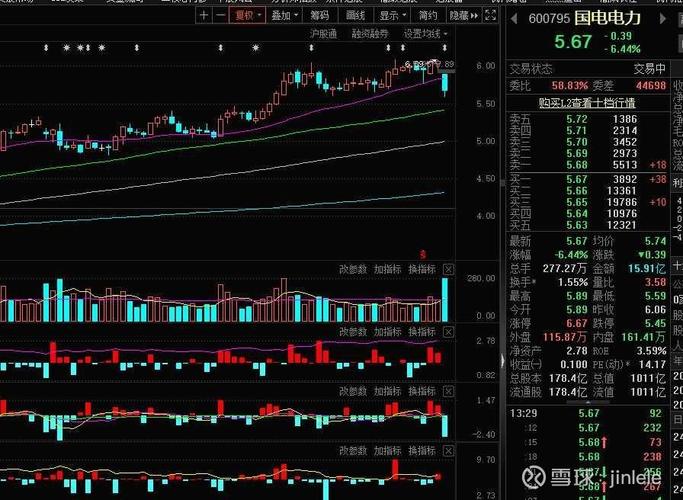Select the 买三 price 5.65
The image size is (683, 500).
click(577, 202)
